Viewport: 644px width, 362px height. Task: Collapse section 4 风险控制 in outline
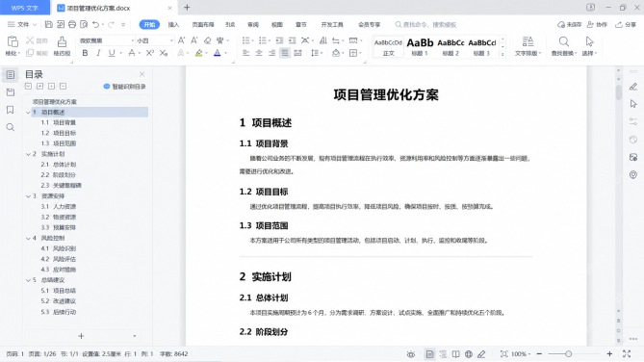point(28,238)
